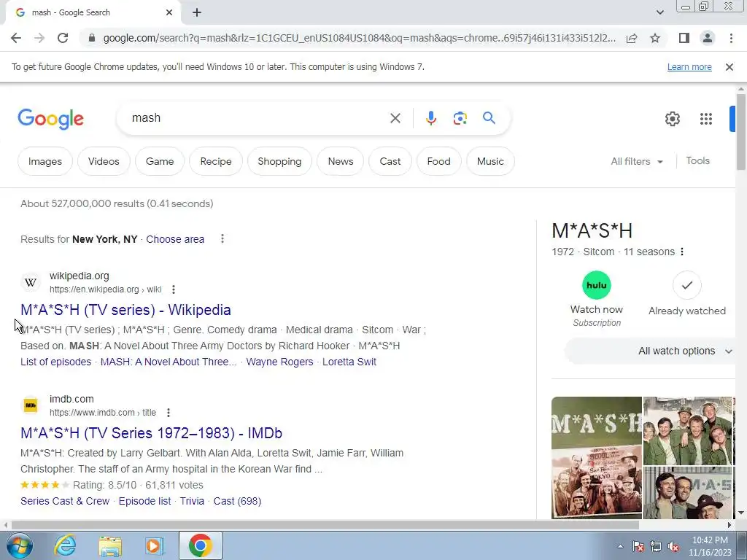This screenshot has height=560, width=747.
Task: Open a new tab with the plus button
Action: (x=197, y=12)
